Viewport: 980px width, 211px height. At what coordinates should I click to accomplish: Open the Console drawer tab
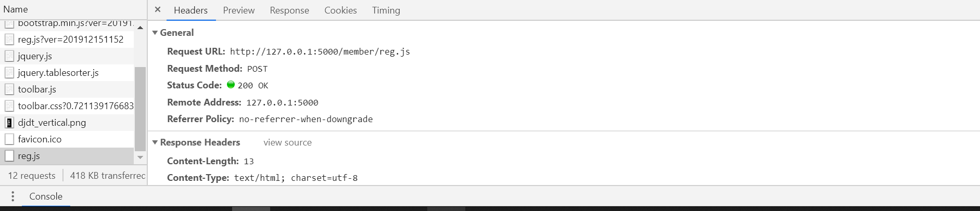[46, 196]
